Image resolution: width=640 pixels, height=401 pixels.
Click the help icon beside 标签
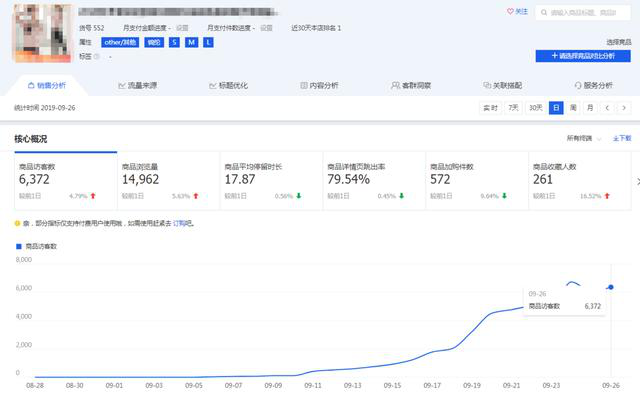(x=97, y=56)
